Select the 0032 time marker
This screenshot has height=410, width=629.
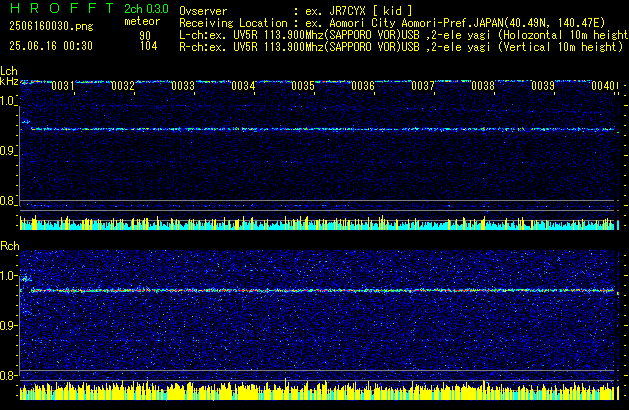coord(123,86)
